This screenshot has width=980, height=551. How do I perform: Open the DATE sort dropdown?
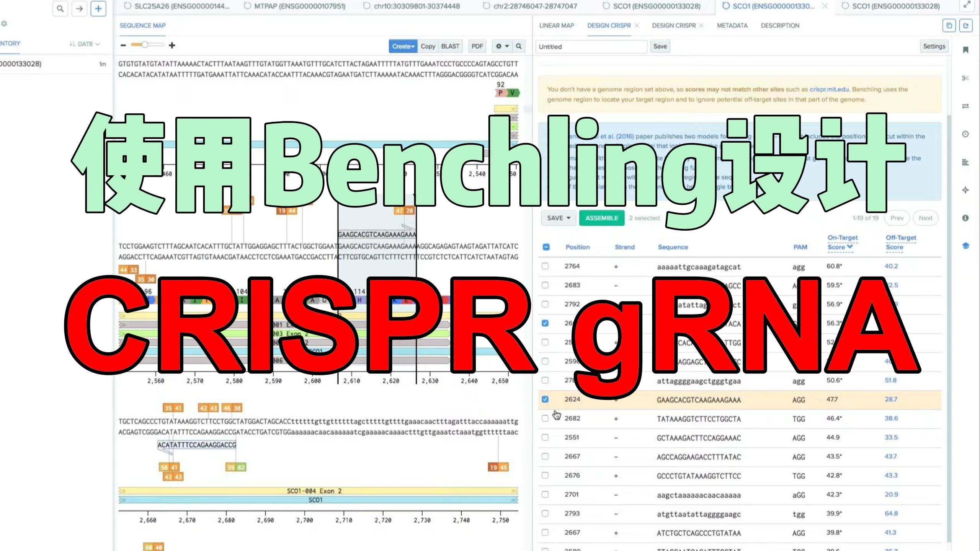click(85, 44)
